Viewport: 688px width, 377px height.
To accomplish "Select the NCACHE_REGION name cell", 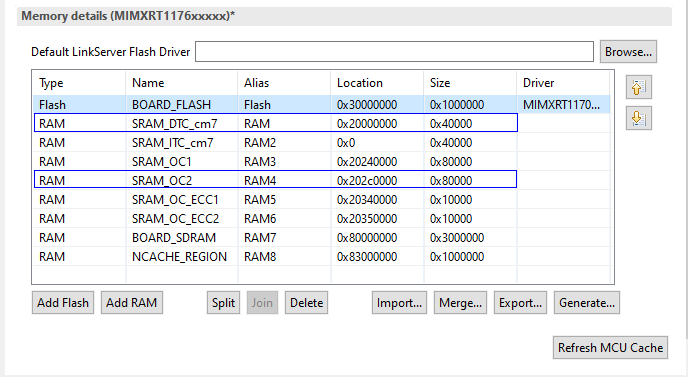I will coord(179,257).
